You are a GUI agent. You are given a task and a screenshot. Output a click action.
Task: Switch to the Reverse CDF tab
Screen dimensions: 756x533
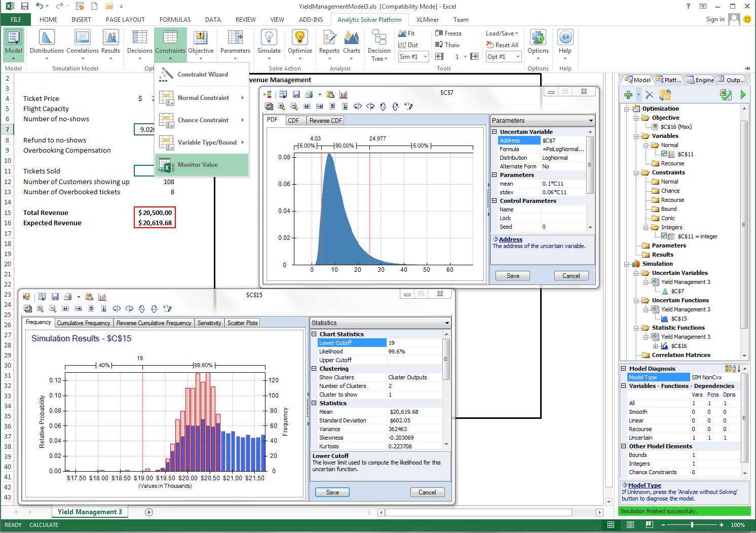(x=325, y=121)
